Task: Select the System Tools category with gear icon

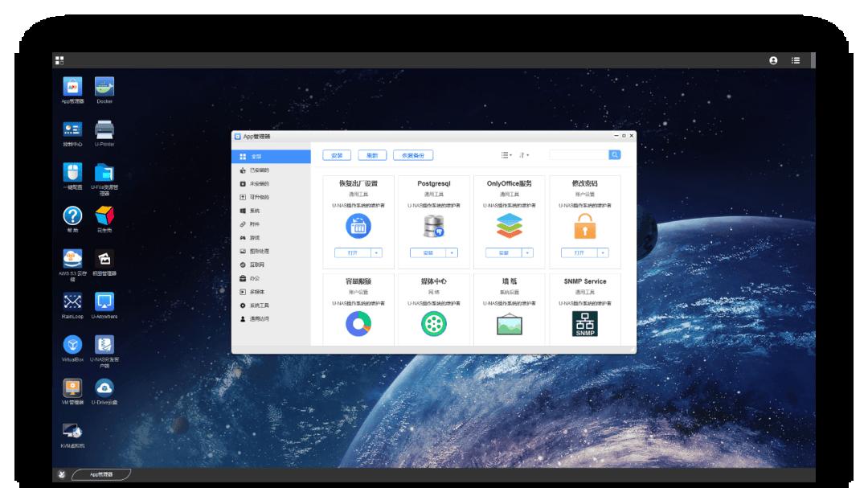Action: [272, 306]
